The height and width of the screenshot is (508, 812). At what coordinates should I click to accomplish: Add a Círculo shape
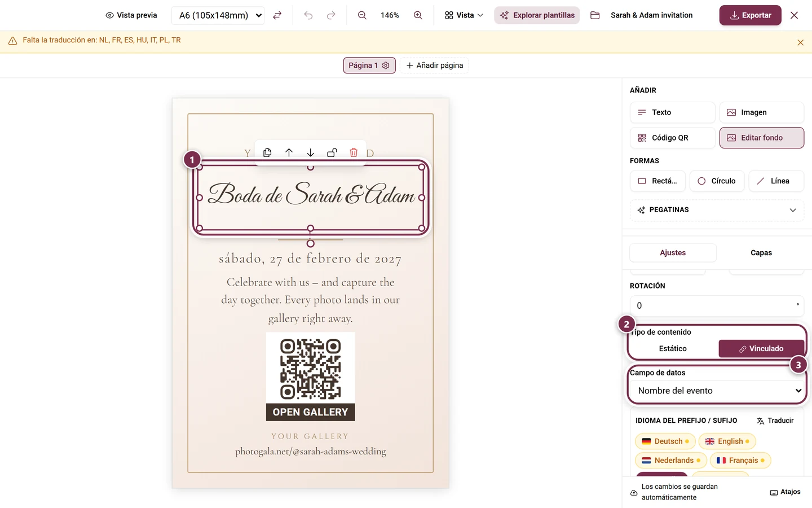coord(717,181)
